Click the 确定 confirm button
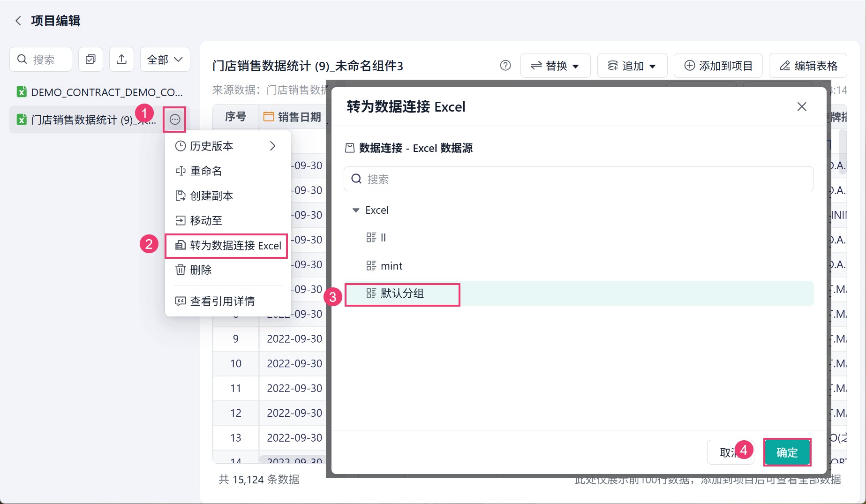The height and width of the screenshot is (504, 866). (x=787, y=452)
